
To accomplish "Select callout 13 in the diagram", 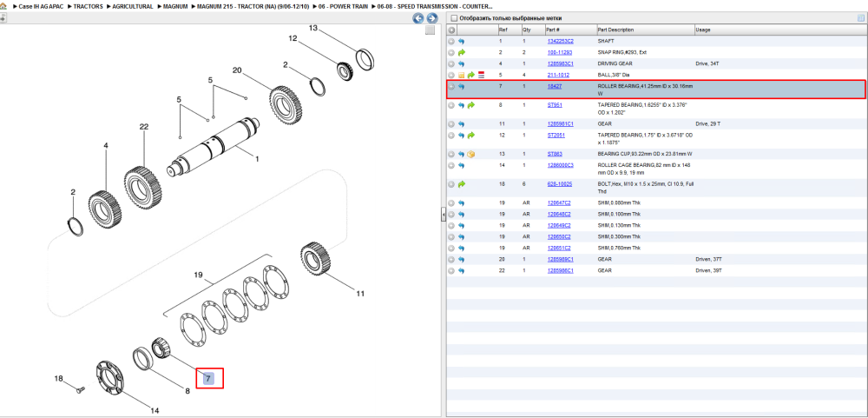I will (314, 28).
